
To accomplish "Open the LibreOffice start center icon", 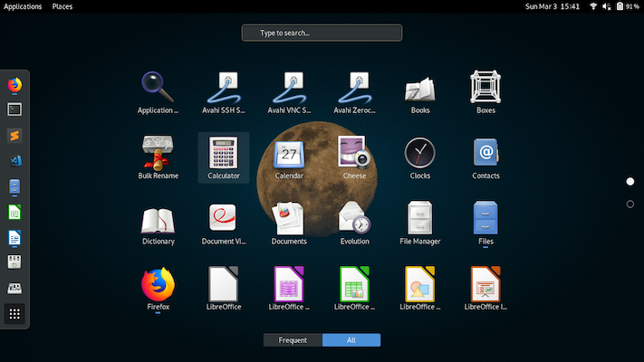I will pyautogui.click(x=224, y=283).
